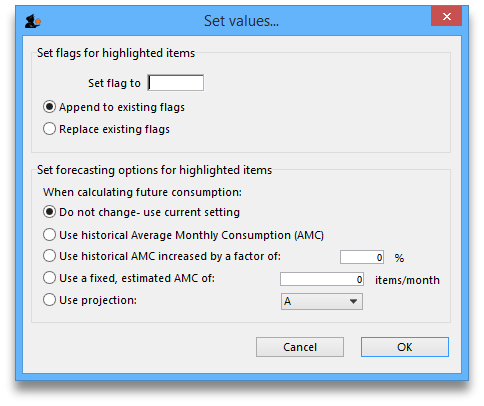Viewport: 484px width, 406px height.
Task: Click the Set values... title bar text
Action: point(241,21)
